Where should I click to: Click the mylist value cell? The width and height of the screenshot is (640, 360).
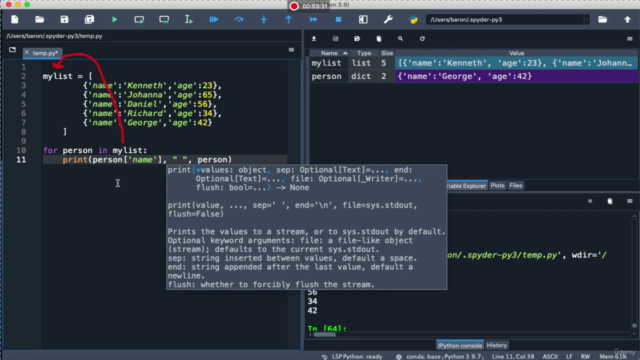516,63
